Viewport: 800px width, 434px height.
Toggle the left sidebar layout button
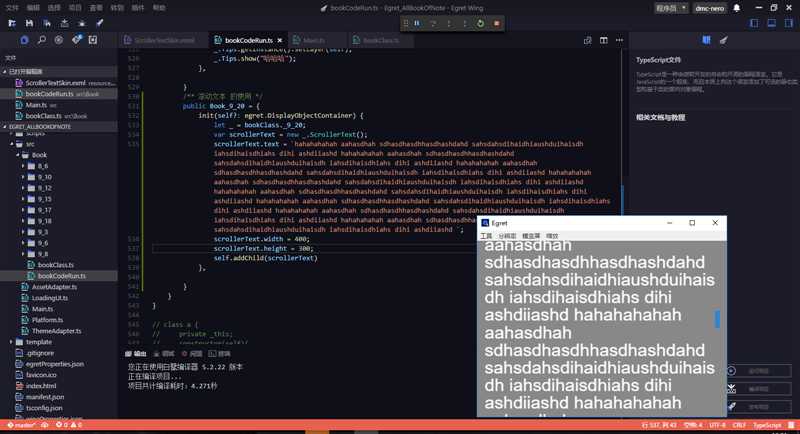tap(754, 23)
